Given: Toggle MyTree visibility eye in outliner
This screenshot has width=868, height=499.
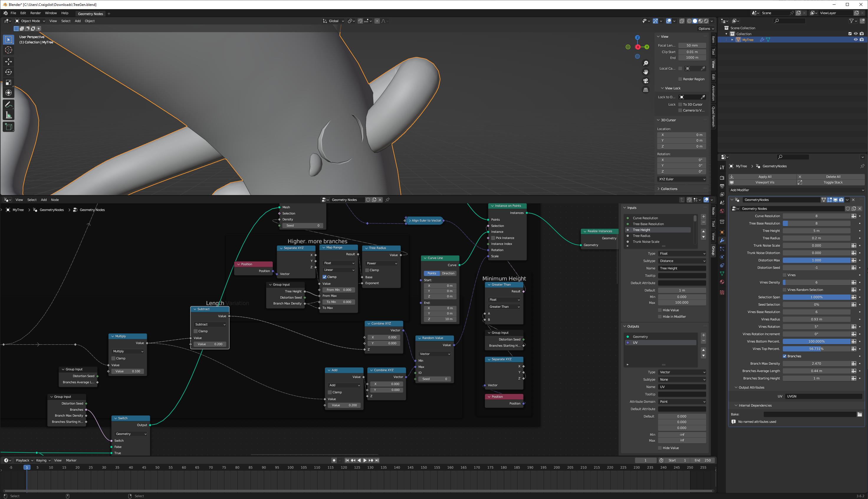Looking at the screenshot, I should coord(855,40).
